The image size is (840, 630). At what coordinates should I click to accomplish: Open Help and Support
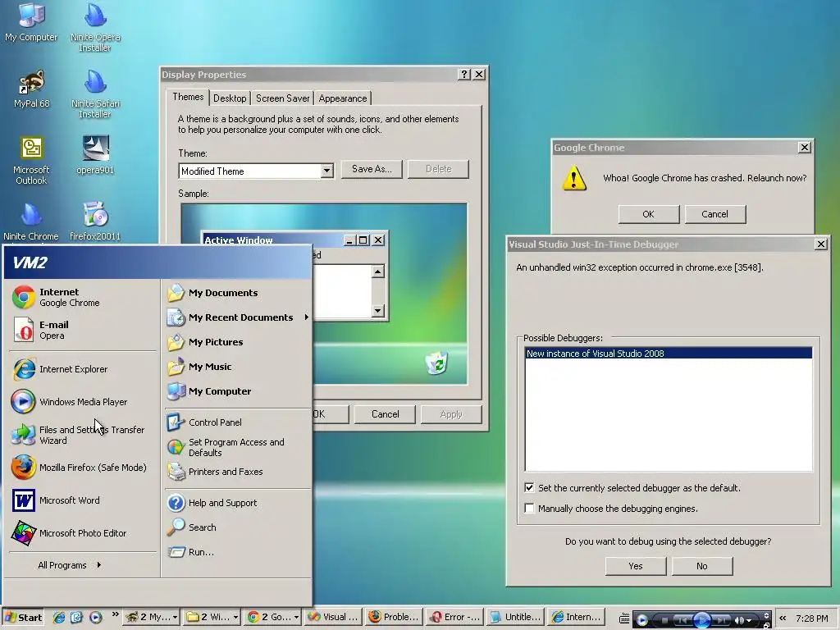[x=237, y=503]
